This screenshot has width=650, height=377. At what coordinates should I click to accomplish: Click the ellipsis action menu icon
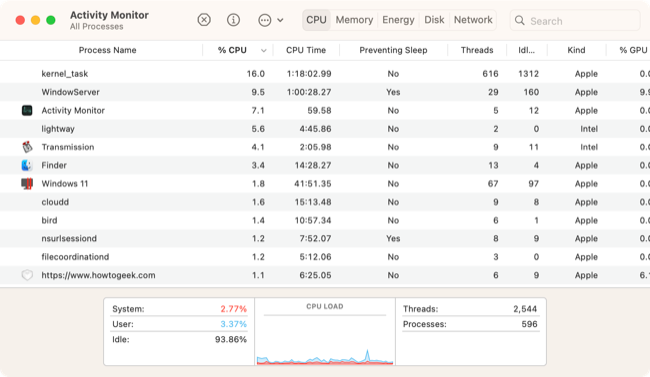tap(264, 20)
